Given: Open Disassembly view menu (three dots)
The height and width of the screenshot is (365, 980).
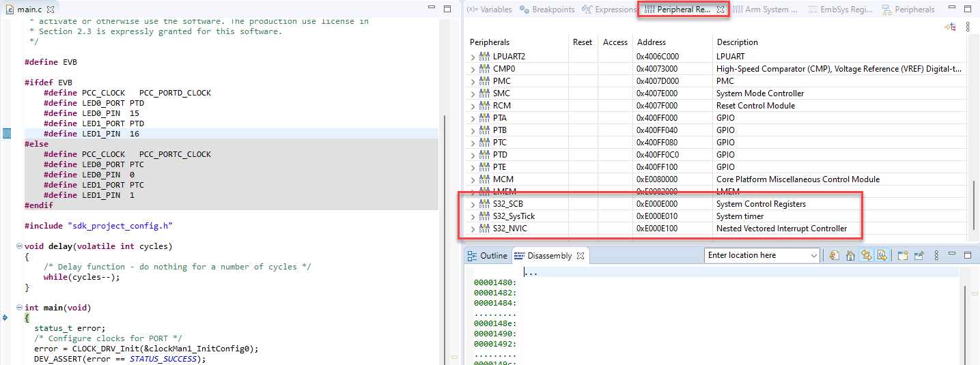Looking at the screenshot, I should (936, 256).
